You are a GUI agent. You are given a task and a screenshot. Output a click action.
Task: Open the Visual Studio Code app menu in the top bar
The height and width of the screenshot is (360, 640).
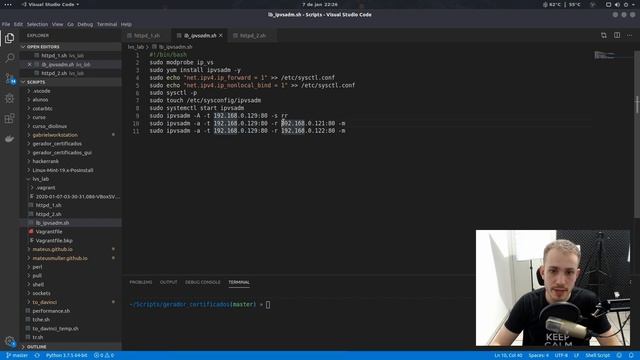(x=50, y=4)
